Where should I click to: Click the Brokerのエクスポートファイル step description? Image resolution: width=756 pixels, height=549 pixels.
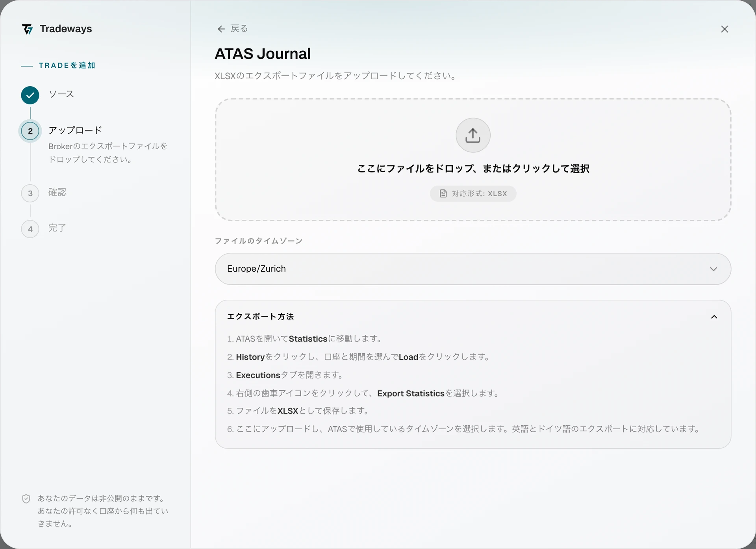[x=108, y=153]
